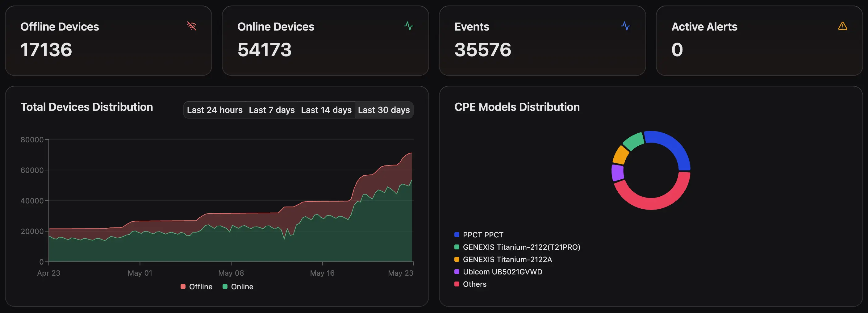This screenshot has height=313, width=868.
Task: Click the Others legend entry
Action: (470, 284)
